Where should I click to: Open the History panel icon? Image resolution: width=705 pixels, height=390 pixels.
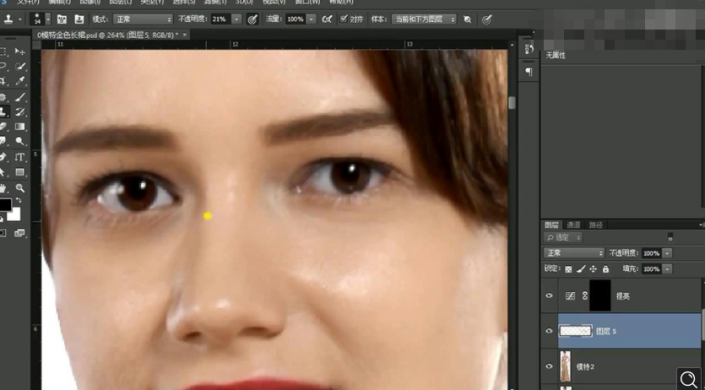[529, 49]
